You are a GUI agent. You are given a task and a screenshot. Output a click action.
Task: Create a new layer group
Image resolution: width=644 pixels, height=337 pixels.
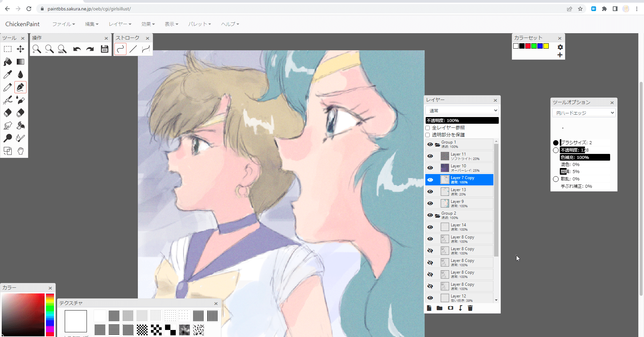pos(439,308)
